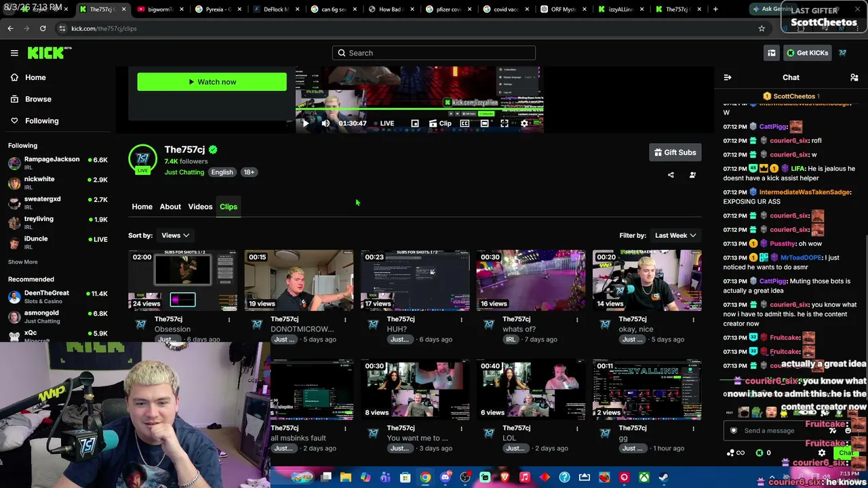Screen dimensions: 868x488
Task: Go back in the browser
Action: point(10,28)
